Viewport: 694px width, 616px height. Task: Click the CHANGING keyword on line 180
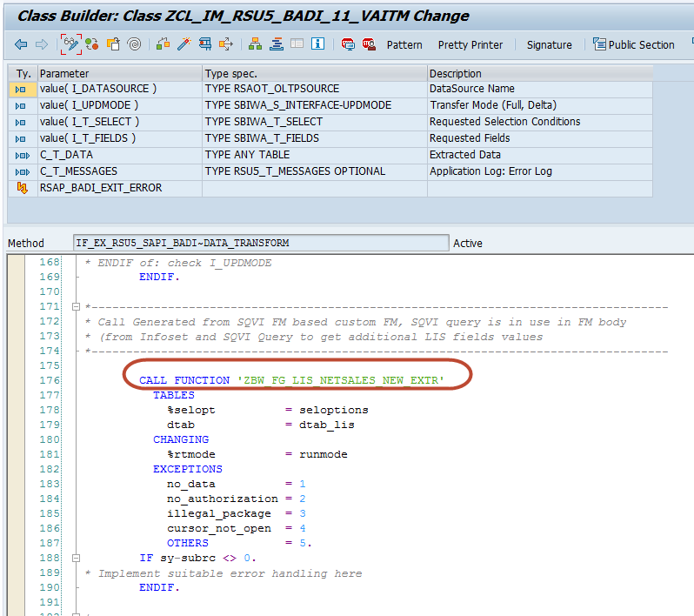coord(181,439)
